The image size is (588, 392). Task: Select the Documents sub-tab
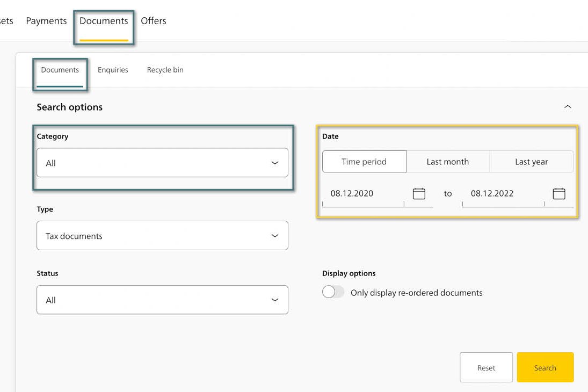(60, 70)
